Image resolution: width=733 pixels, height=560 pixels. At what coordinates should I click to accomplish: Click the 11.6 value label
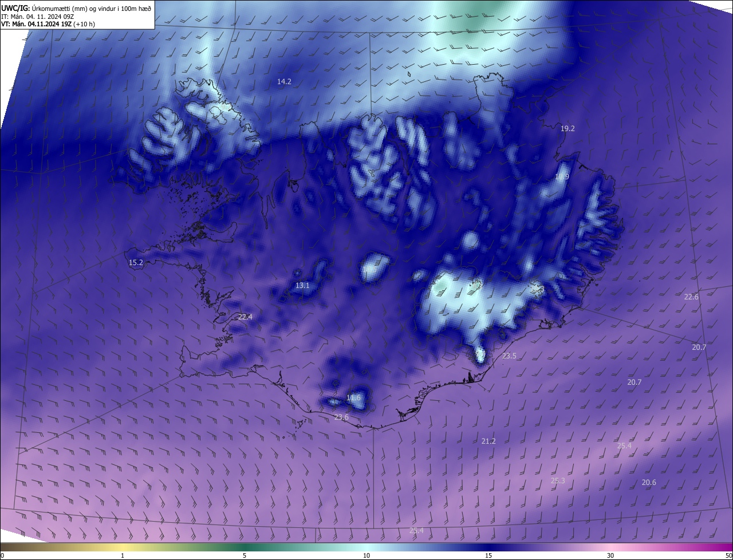[354, 398]
